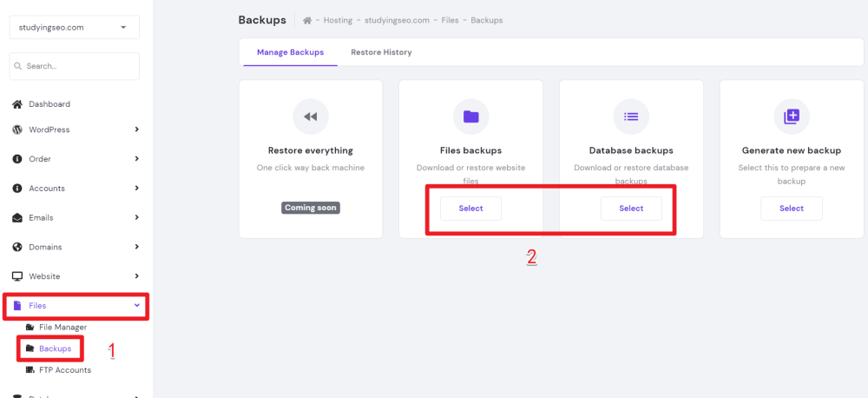Switch to Restore History tab

click(x=381, y=53)
